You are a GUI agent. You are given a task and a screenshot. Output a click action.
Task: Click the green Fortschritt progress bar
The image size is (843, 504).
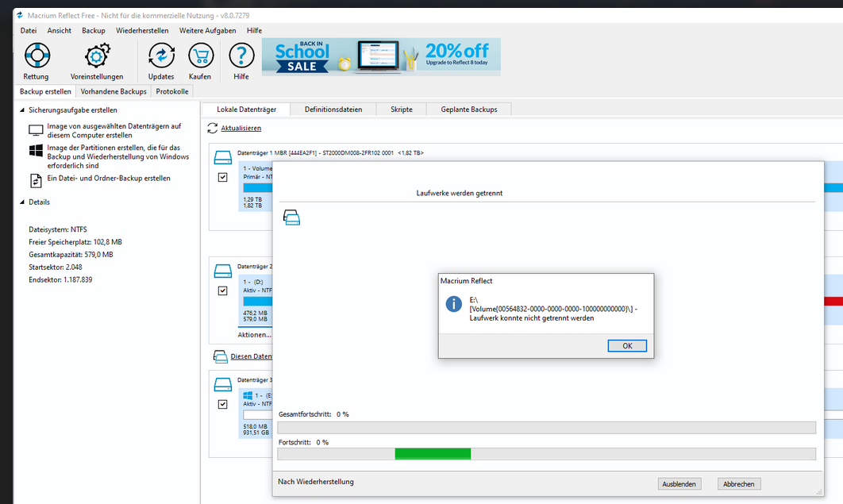433,453
